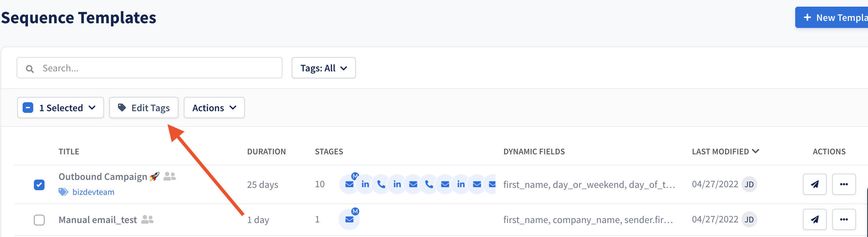The height and width of the screenshot is (237, 868).
Task: Click the 04/27/2022 date in Manual email_test row
Action: 715,219
